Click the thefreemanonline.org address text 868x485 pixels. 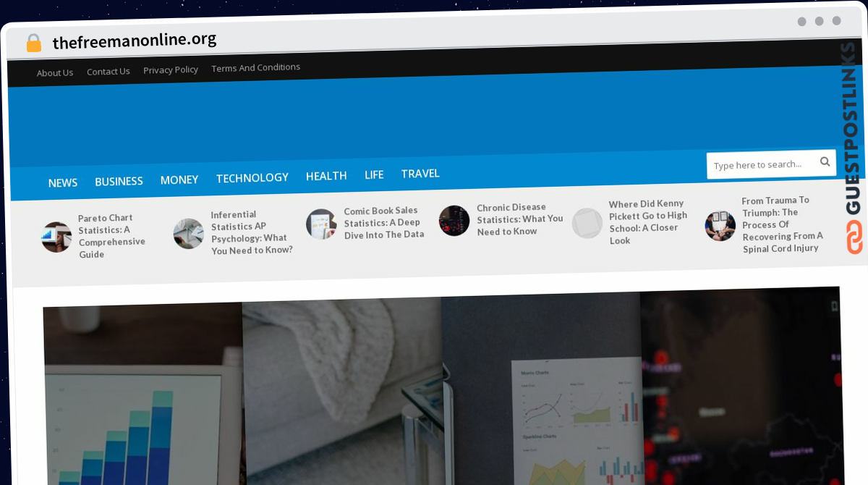(x=135, y=41)
